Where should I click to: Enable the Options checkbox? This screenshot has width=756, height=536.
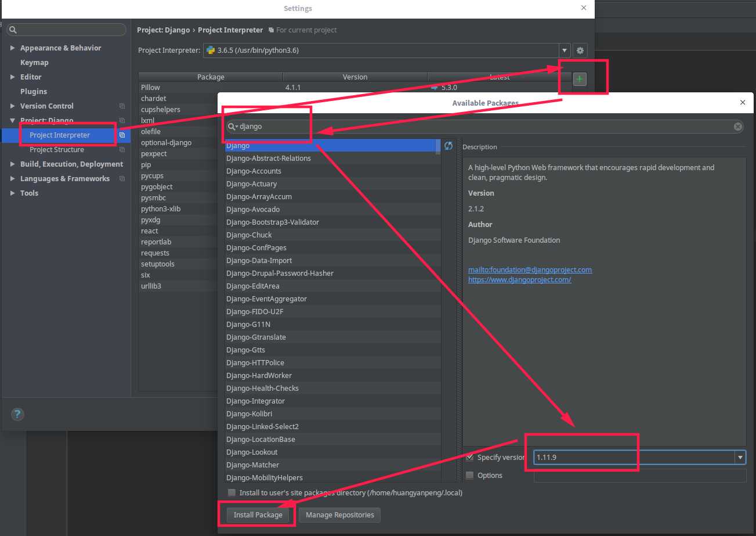(470, 476)
